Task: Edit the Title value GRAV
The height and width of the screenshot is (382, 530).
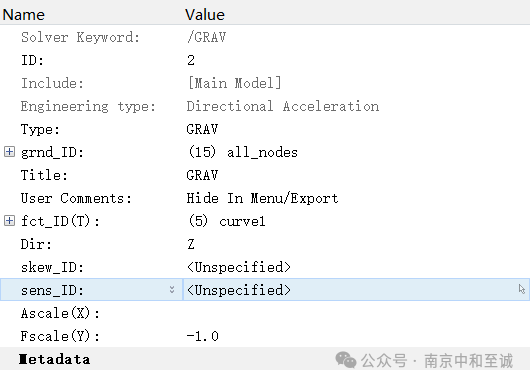Action: pyautogui.click(x=202, y=175)
